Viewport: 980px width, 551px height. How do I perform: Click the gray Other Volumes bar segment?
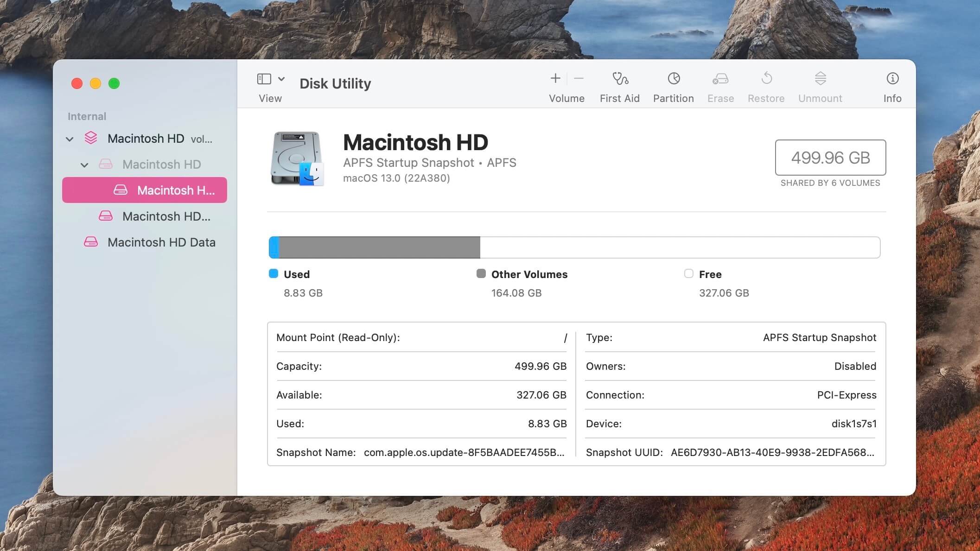point(379,247)
